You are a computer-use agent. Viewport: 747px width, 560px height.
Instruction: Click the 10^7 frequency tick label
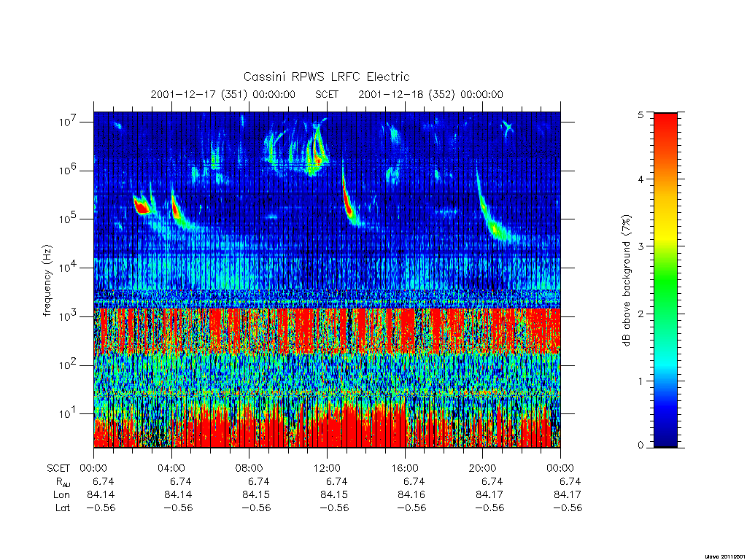(69, 122)
